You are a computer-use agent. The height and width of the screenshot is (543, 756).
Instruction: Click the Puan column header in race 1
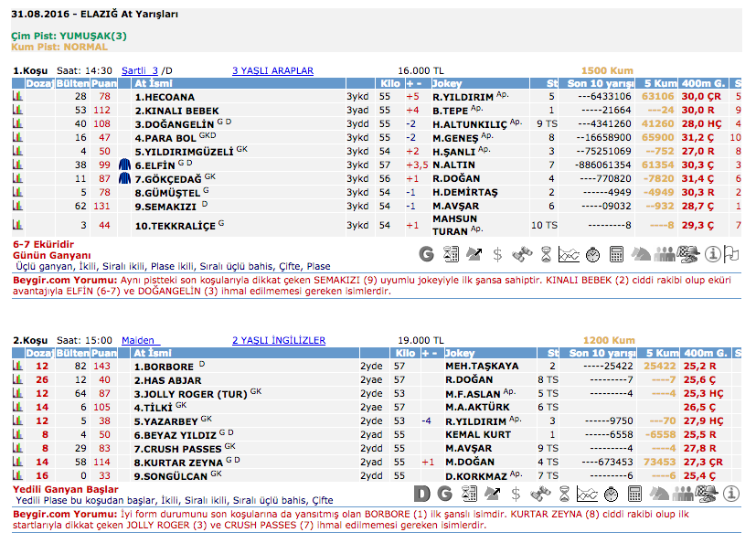tap(103, 83)
